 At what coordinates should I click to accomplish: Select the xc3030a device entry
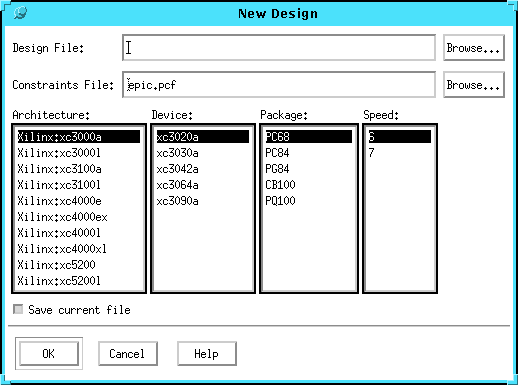[x=203, y=153]
